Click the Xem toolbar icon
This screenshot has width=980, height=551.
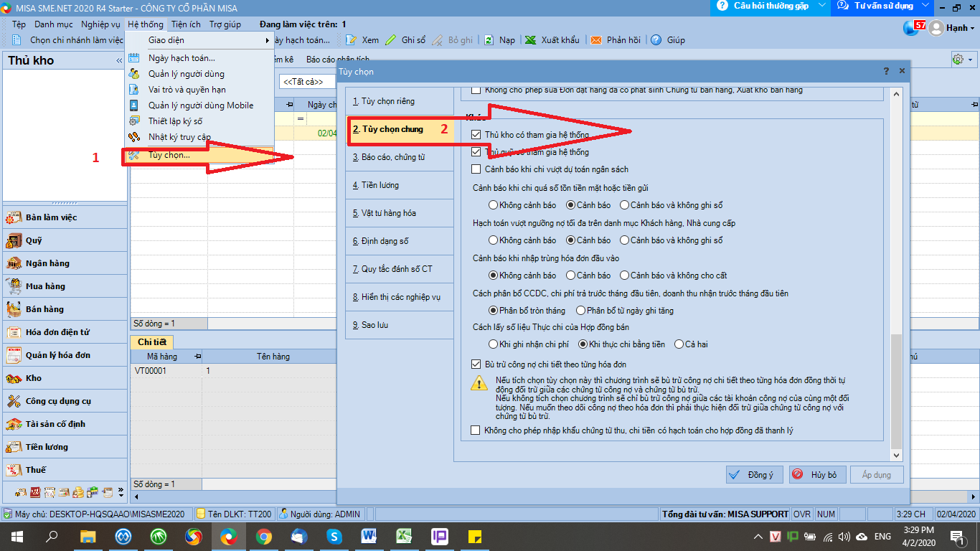click(352, 40)
